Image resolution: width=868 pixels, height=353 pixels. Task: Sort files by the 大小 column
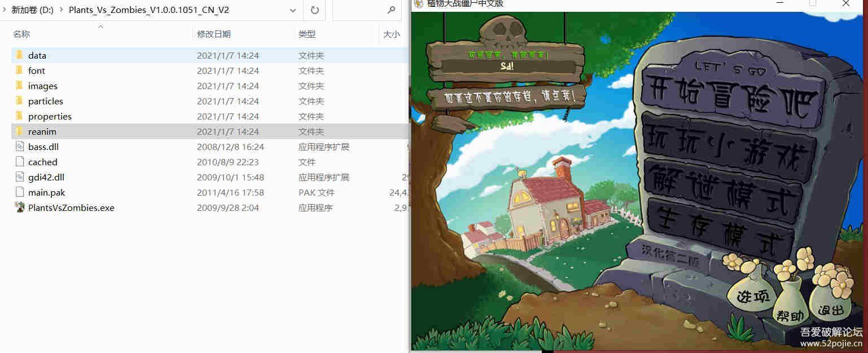(x=392, y=34)
